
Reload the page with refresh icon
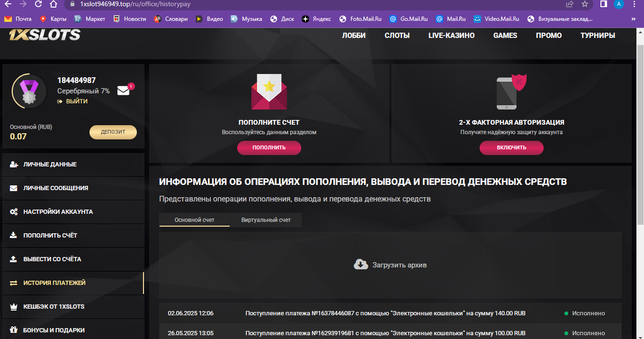pos(39,4)
